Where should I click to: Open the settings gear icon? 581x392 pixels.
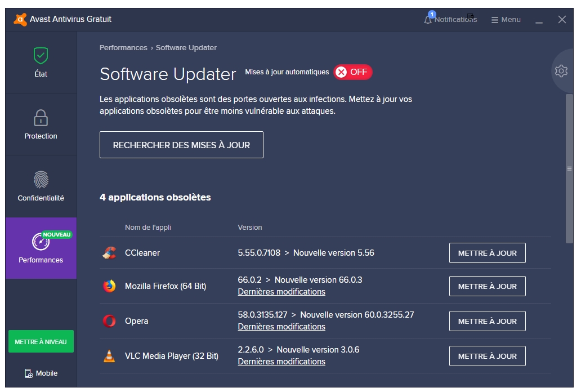561,71
